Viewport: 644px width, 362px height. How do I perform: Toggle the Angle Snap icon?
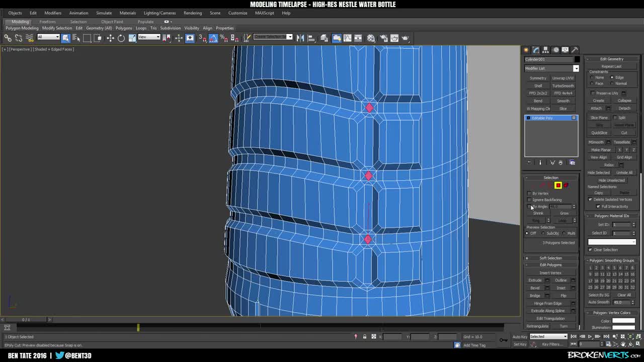(213, 38)
